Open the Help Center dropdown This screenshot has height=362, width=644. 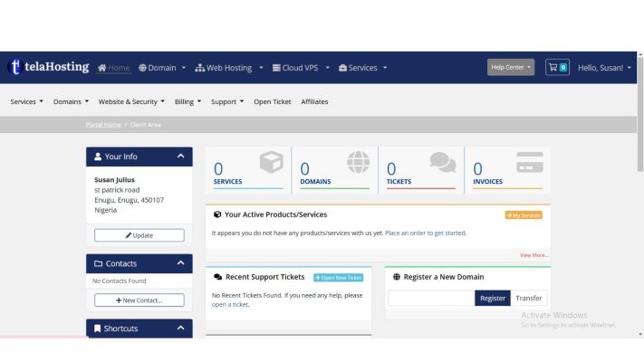[x=512, y=67]
